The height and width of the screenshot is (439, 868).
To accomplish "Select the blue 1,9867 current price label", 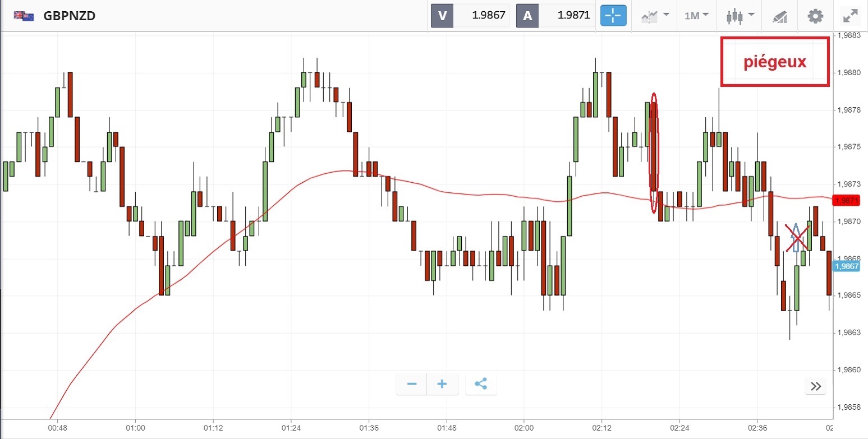I will coord(846,267).
